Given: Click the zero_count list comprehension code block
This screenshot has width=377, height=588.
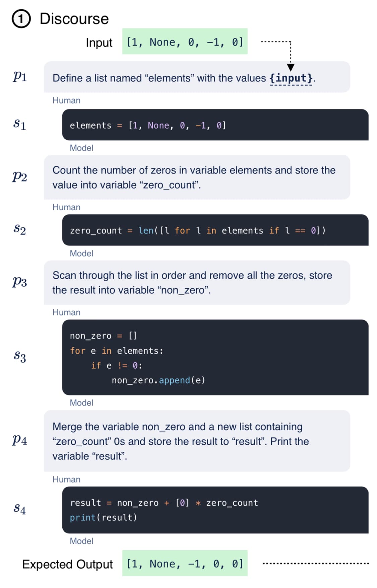Looking at the screenshot, I should 215,230.
